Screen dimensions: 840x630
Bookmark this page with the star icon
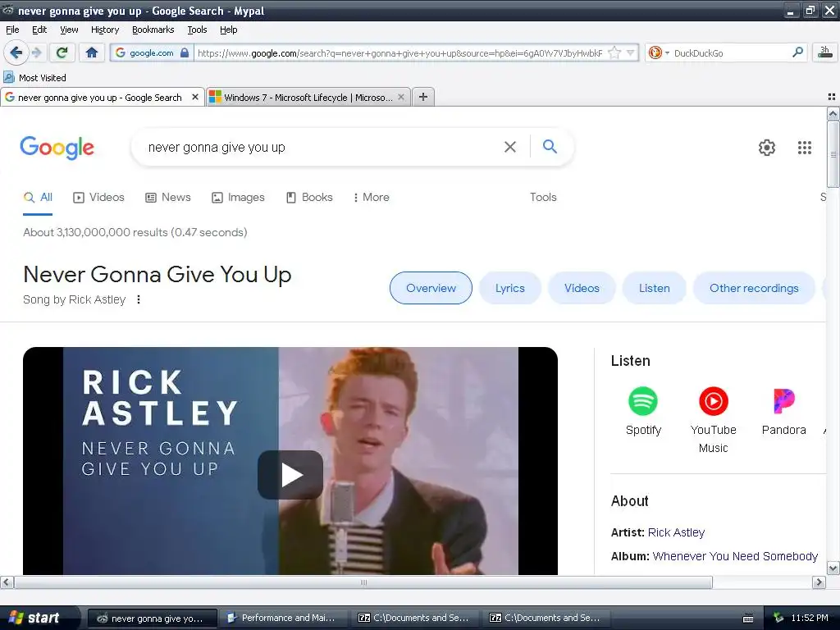click(x=614, y=53)
